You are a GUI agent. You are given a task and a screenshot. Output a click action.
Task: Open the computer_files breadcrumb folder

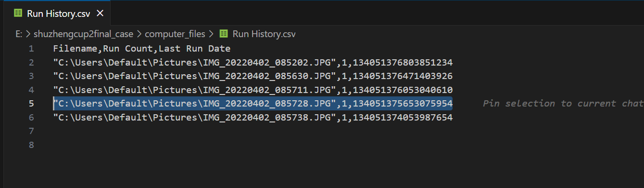tap(175, 34)
